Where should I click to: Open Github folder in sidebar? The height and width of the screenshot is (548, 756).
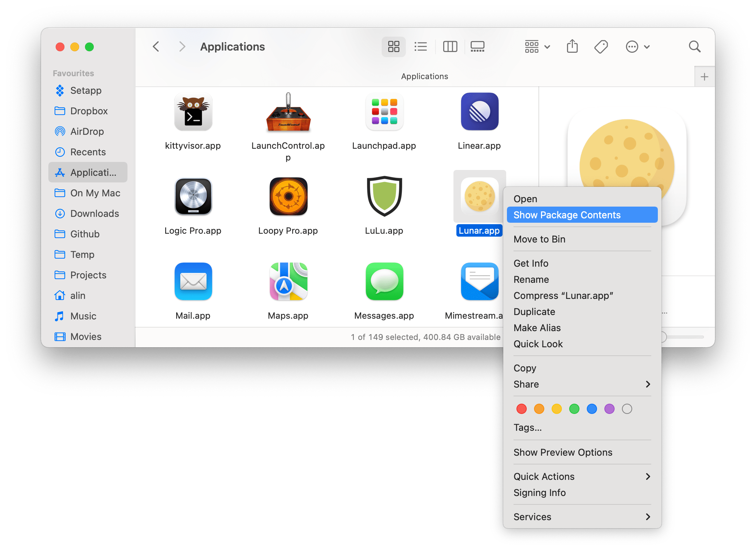coord(88,234)
